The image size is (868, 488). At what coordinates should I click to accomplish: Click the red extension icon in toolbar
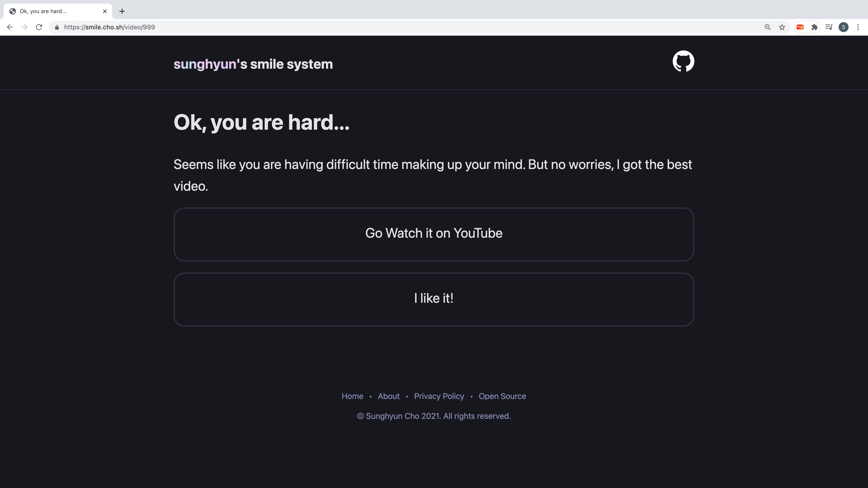800,27
